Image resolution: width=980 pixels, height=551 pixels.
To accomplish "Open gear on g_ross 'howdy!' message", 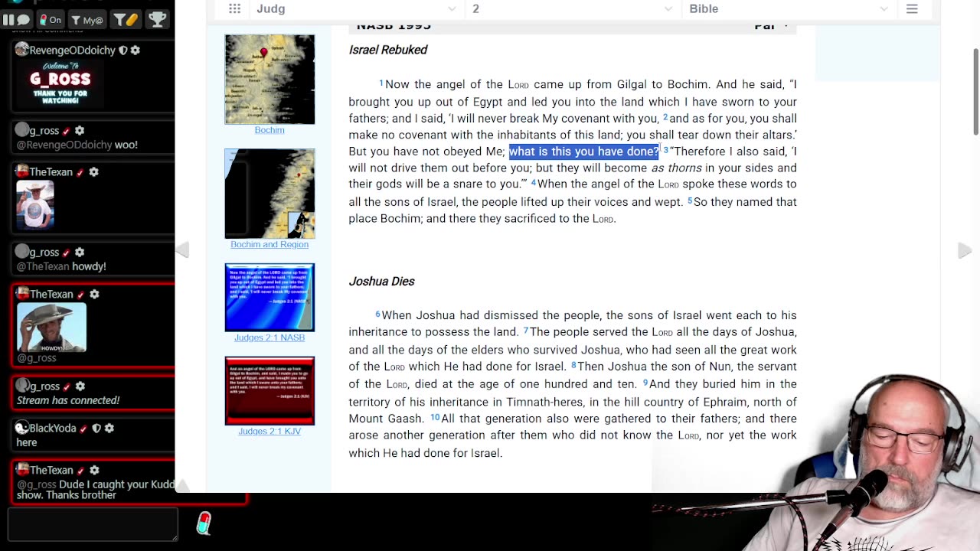I will point(80,253).
